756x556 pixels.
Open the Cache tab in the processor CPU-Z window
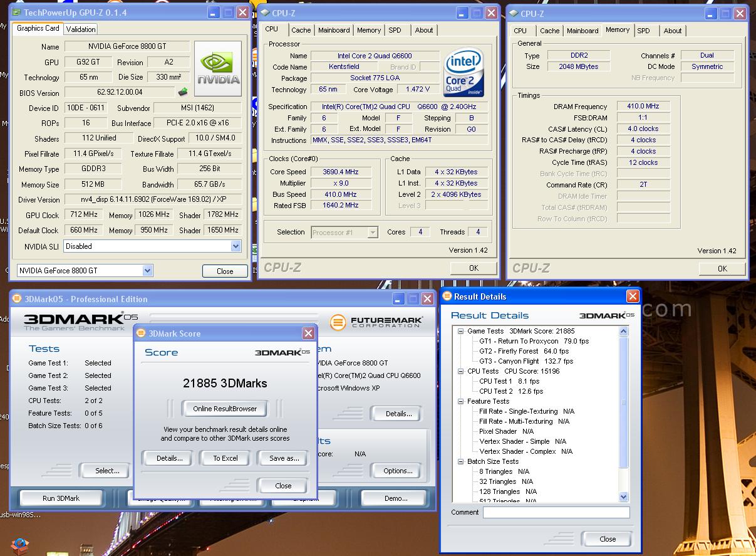(301, 30)
